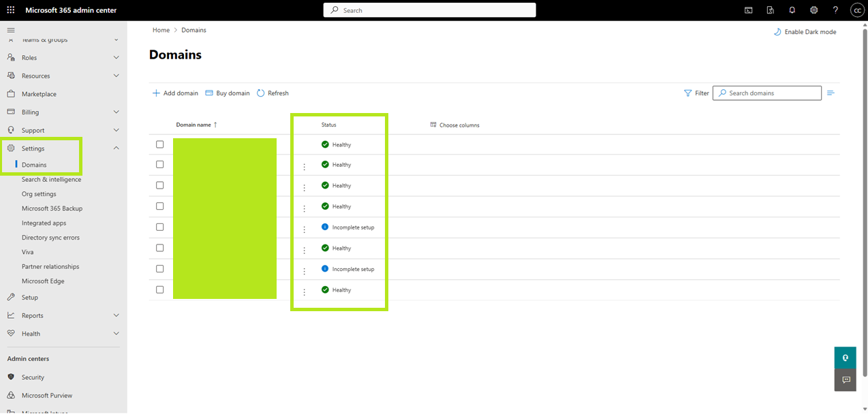Open Microsoft Edge settings in the sidebar
This screenshot has width=868, height=414.
[x=43, y=281]
